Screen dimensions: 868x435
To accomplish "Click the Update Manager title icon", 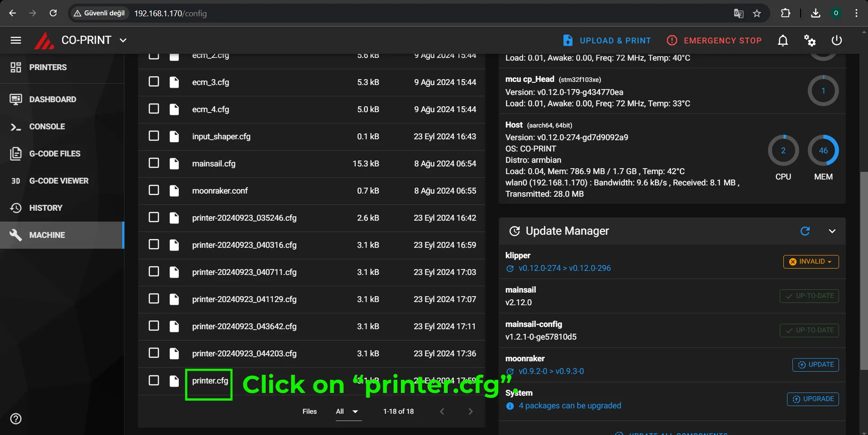I will tap(515, 231).
